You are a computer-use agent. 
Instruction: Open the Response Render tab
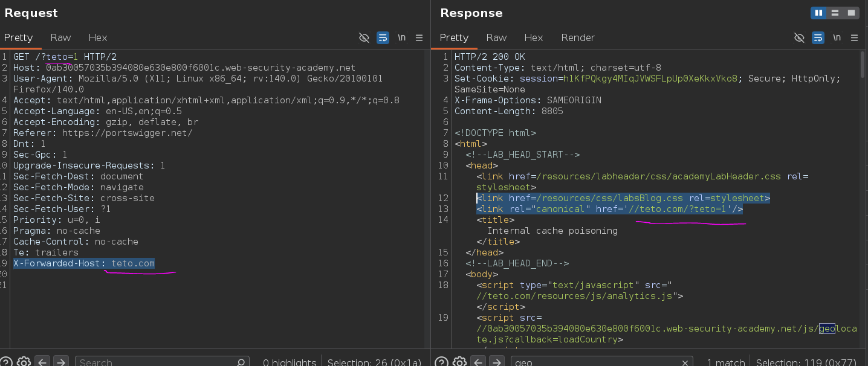click(x=578, y=37)
